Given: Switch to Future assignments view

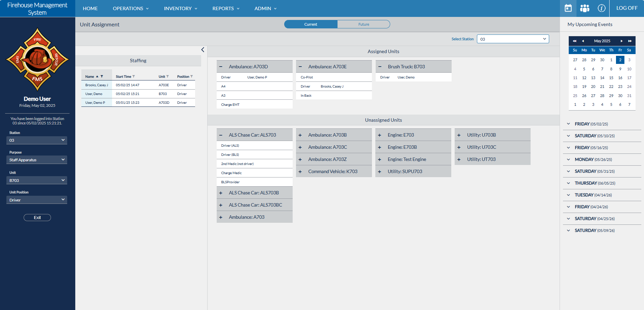Looking at the screenshot, I should pyautogui.click(x=364, y=24).
